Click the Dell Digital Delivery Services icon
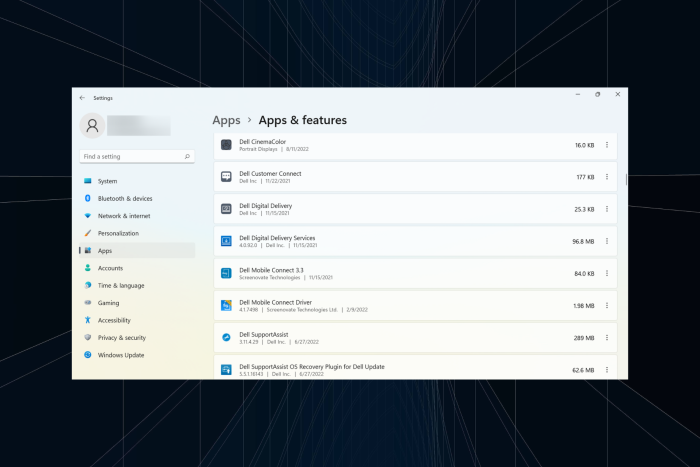 pyautogui.click(x=226, y=241)
